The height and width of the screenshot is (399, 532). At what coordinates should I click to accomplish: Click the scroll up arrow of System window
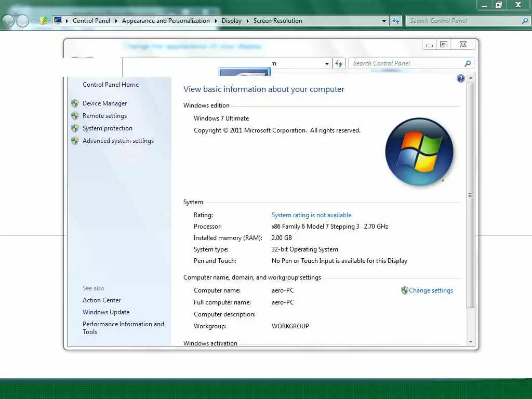pyautogui.click(x=471, y=78)
